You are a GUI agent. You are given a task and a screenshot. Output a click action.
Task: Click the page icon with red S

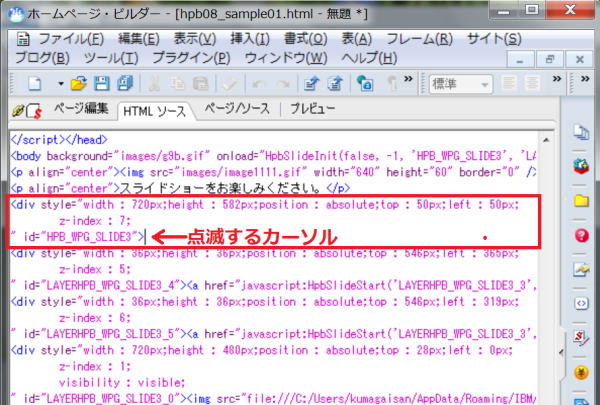click(x=34, y=111)
